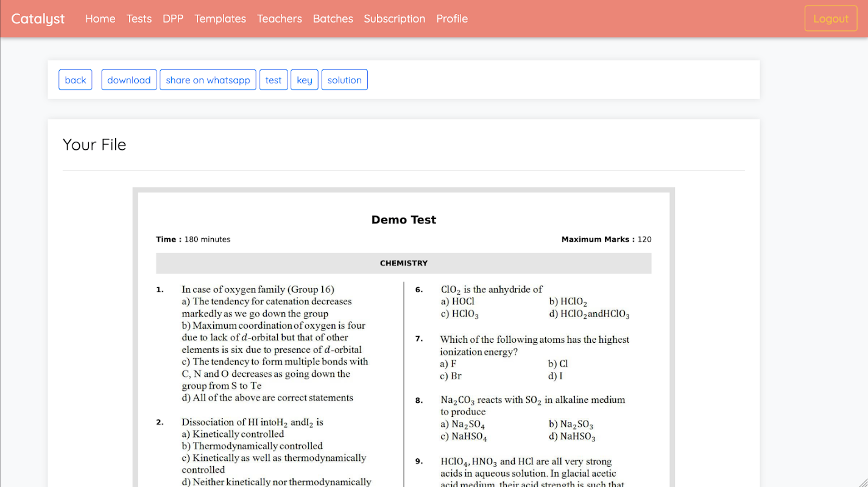The height and width of the screenshot is (487, 868).
Task: Open the Home nav item
Action: pyautogui.click(x=100, y=19)
